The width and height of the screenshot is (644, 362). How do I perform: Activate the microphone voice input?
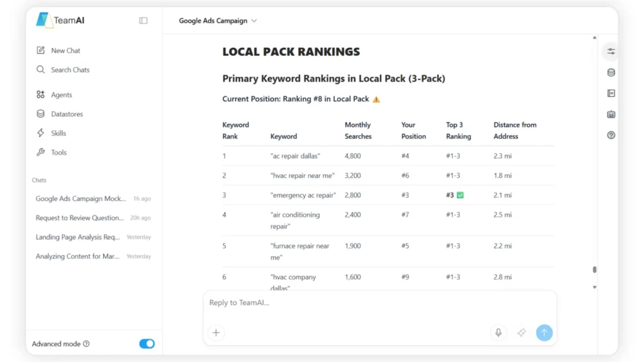click(498, 332)
